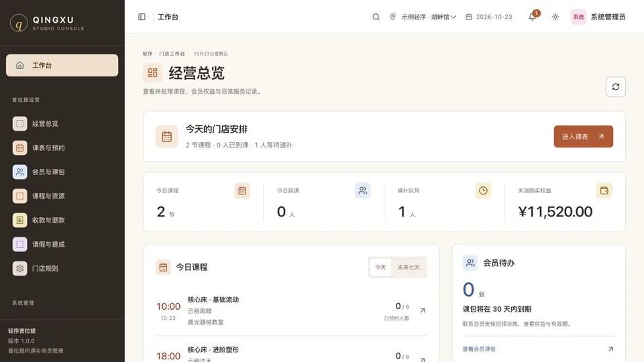Click 版本 1.0.0 in the sidebar footer
The height and width of the screenshot is (362, 644).
coord(21,341)
